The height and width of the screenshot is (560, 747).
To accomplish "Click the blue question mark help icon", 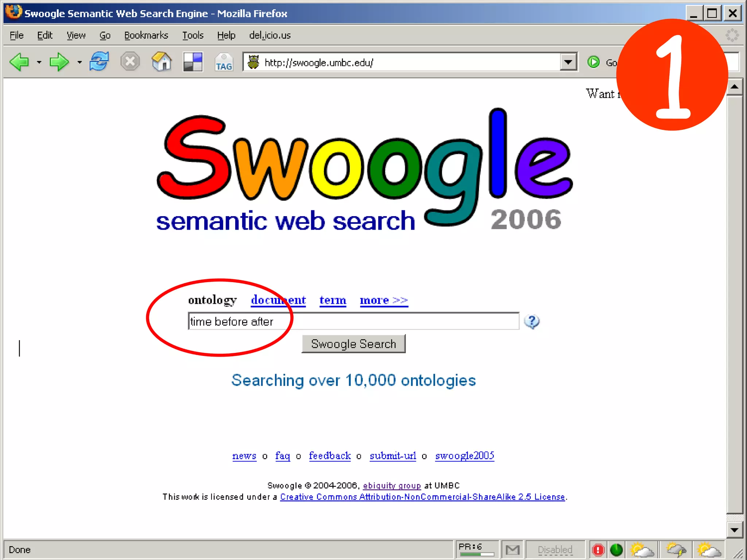I will tap(531, 322).
